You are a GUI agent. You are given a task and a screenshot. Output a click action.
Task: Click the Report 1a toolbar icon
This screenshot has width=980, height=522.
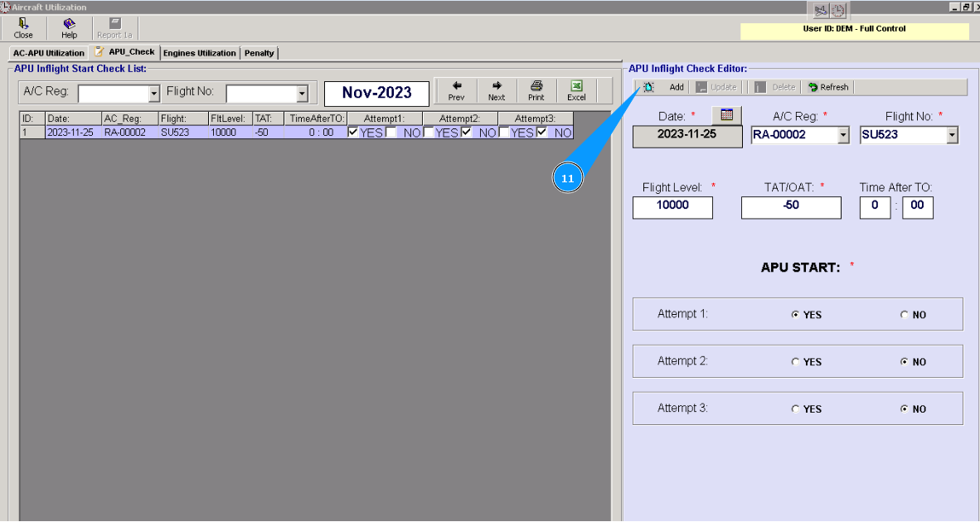point(114,28)
